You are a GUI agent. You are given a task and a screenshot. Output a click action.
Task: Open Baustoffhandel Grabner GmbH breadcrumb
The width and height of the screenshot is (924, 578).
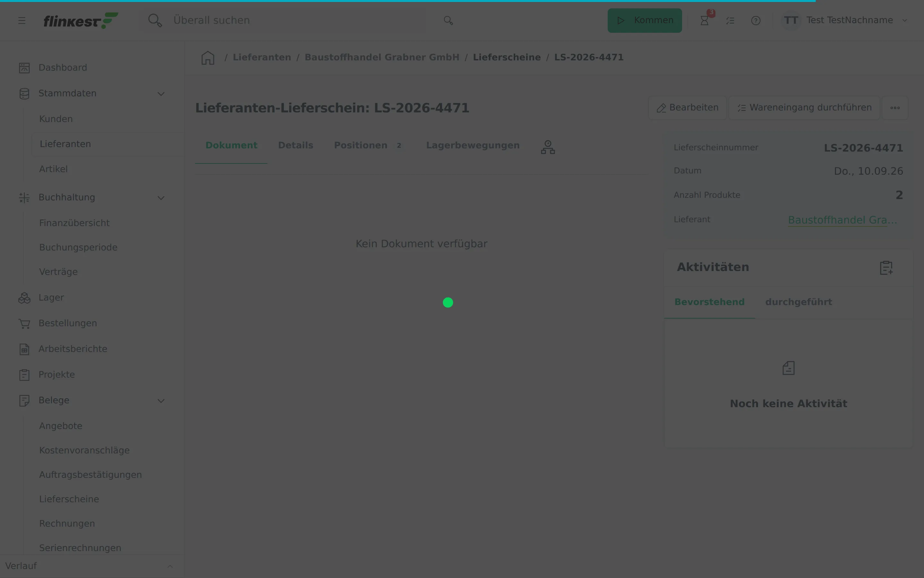pos(382,57)
